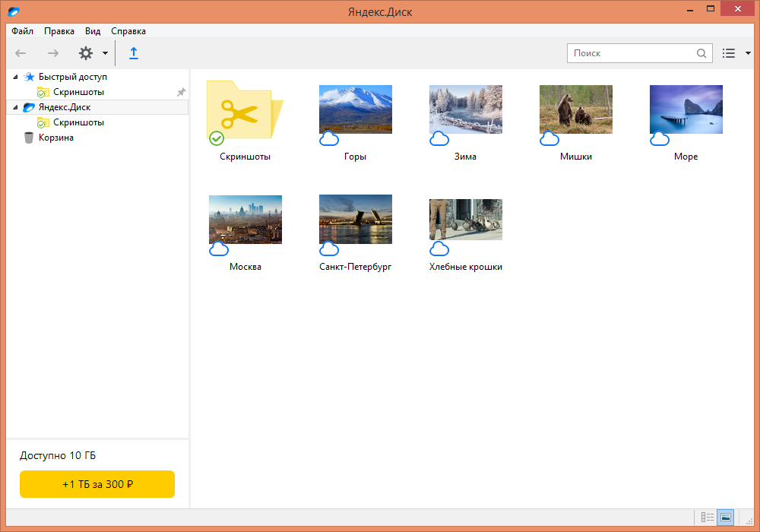760x532 pixels.
Task: Open the Справка menu
Action: pyautogui.click(x=128, y=31)
